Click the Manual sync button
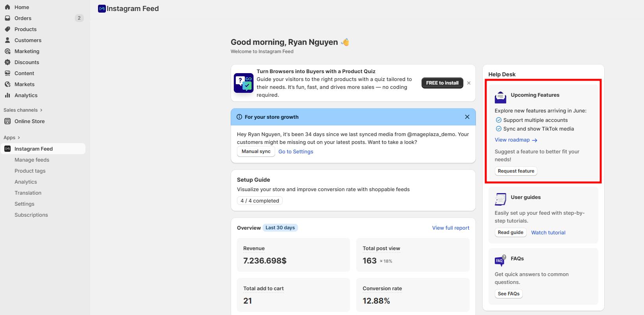Viewport: 644px width, 315px height. [x=256, y=151]
